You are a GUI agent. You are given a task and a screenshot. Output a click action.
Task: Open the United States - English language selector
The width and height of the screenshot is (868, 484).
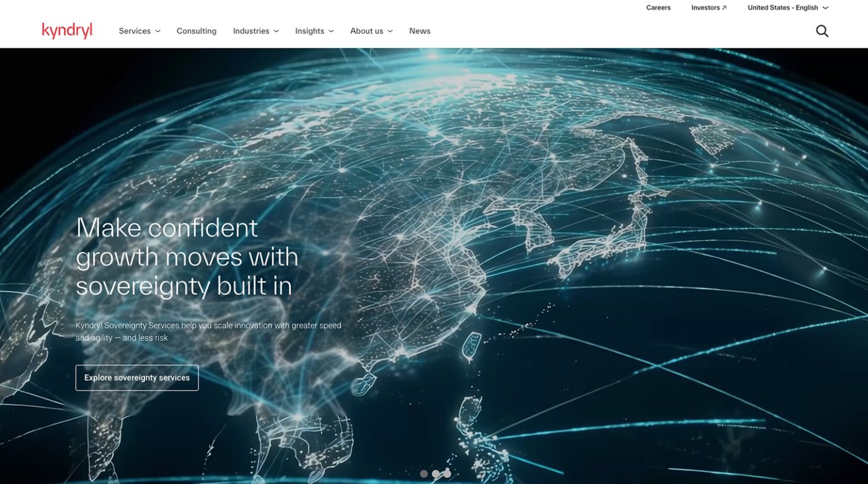tap(788, 7)
